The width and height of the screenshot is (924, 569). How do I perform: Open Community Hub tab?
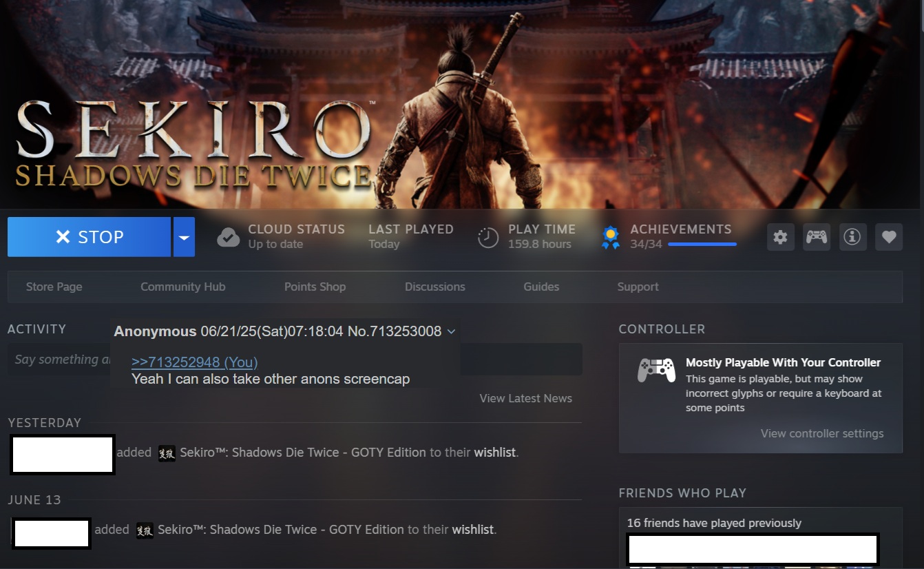(x=183, y=287)
